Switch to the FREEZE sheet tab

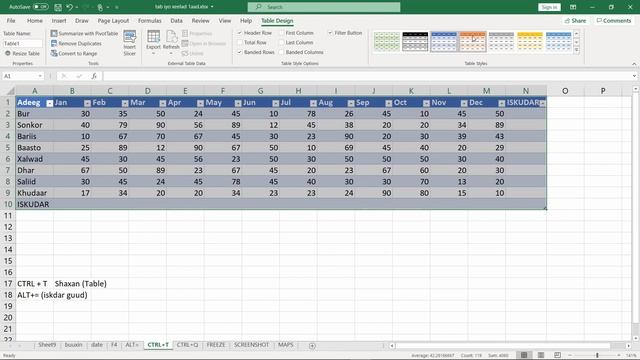(x=216, y=345)
